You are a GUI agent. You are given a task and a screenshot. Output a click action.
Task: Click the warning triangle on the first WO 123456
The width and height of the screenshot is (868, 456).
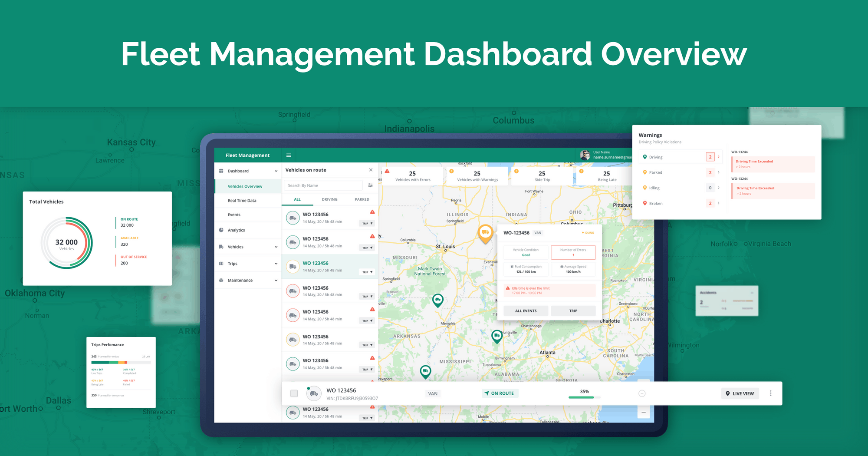pyautogui.click(x=372, y=212)
